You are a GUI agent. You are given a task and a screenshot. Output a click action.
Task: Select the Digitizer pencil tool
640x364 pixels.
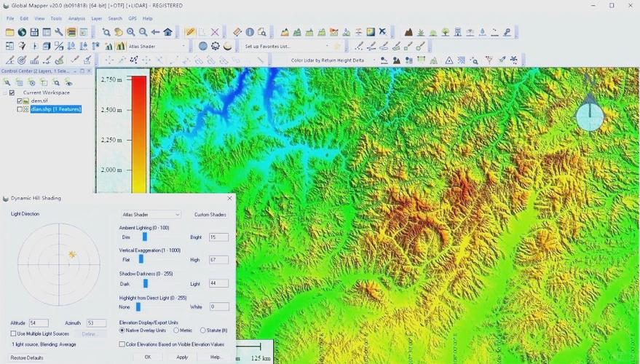[x=190, y=32]
